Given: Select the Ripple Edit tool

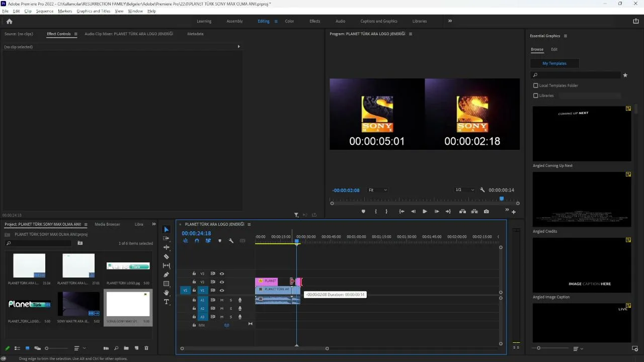Looking at the screenshot, I should click(167, 247).
